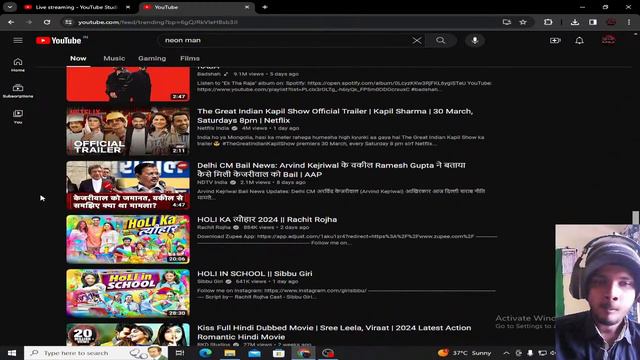
Task: Open the Badshah channel link
Action: point(209,74)
